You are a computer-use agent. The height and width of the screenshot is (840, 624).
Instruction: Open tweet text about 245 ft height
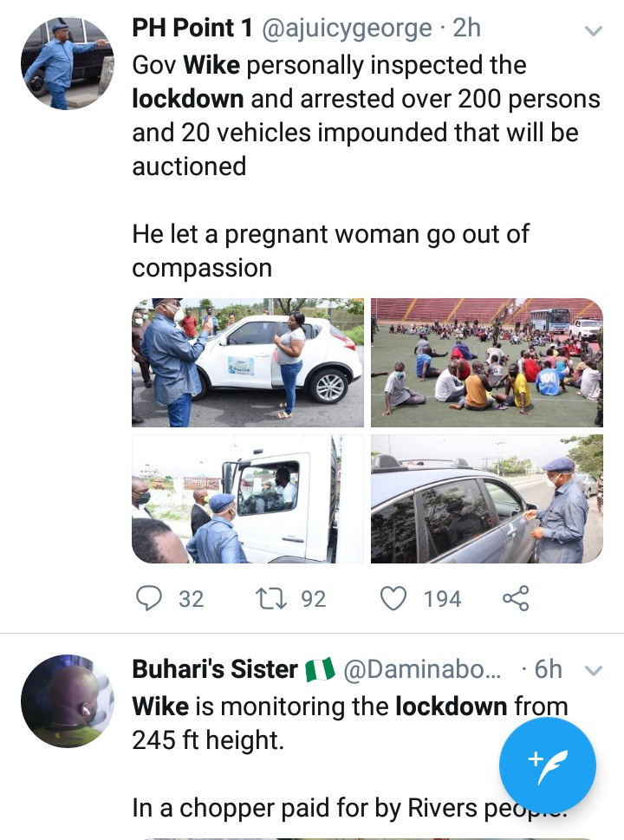click(349, 722)
